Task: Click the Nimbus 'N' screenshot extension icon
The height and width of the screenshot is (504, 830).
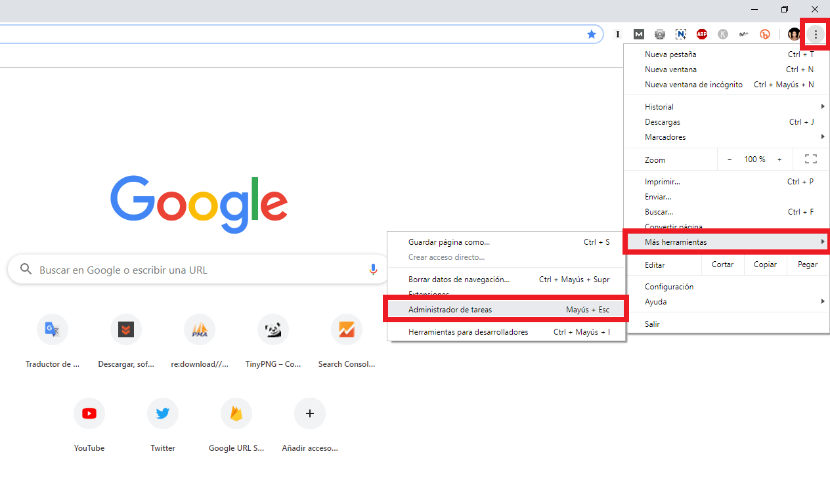Action: click(681, 34)
